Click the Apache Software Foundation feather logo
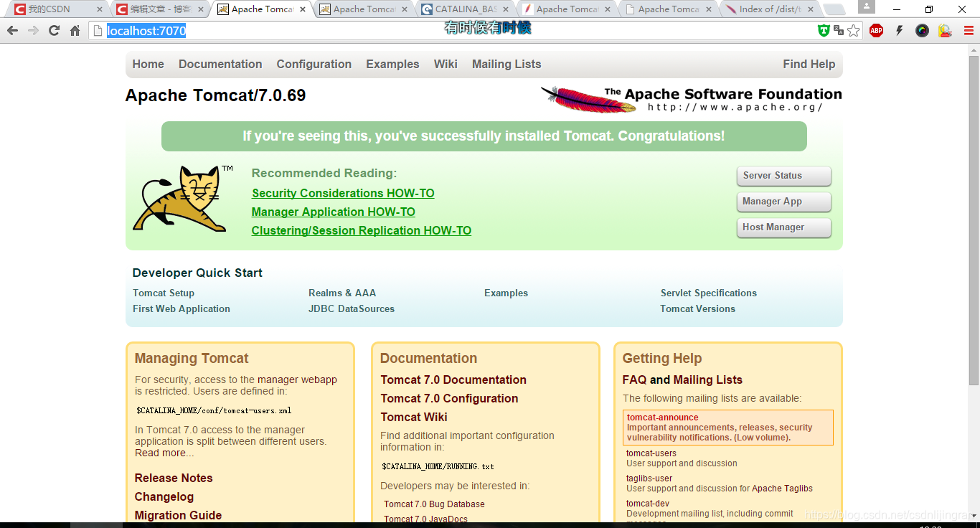The height and width of the screenshot is (528, 980). point(691,99)
